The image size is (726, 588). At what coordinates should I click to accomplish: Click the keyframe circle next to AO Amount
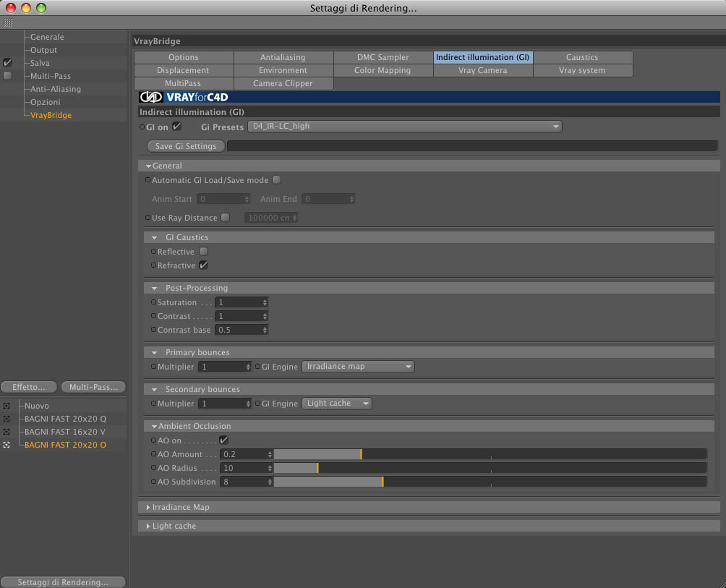coord(153,454)
